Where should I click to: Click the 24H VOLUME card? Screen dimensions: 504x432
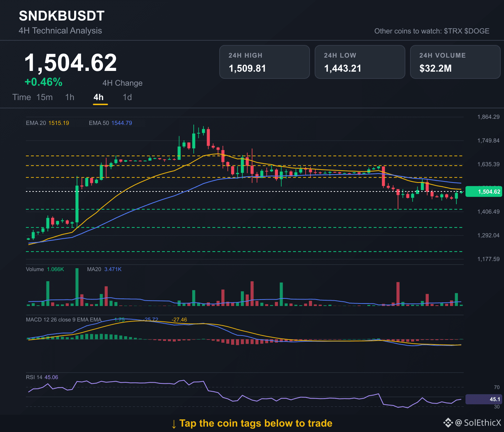click(455, 62)
